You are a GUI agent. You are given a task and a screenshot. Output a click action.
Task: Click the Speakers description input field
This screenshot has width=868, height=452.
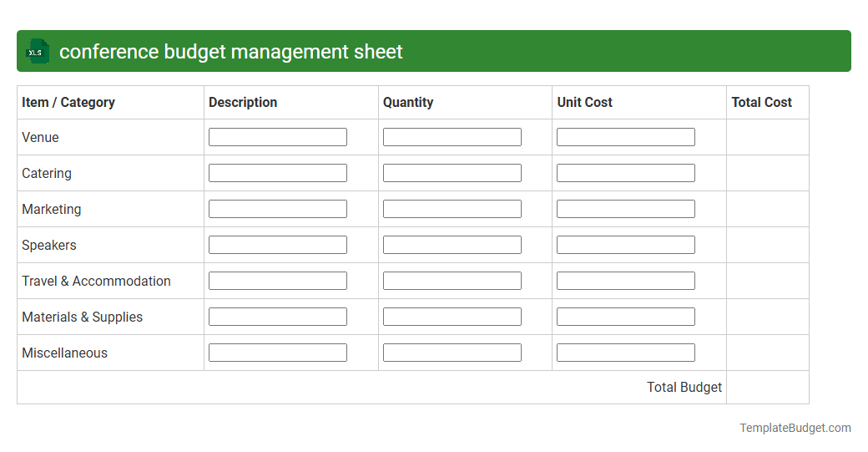coord(278,245)
